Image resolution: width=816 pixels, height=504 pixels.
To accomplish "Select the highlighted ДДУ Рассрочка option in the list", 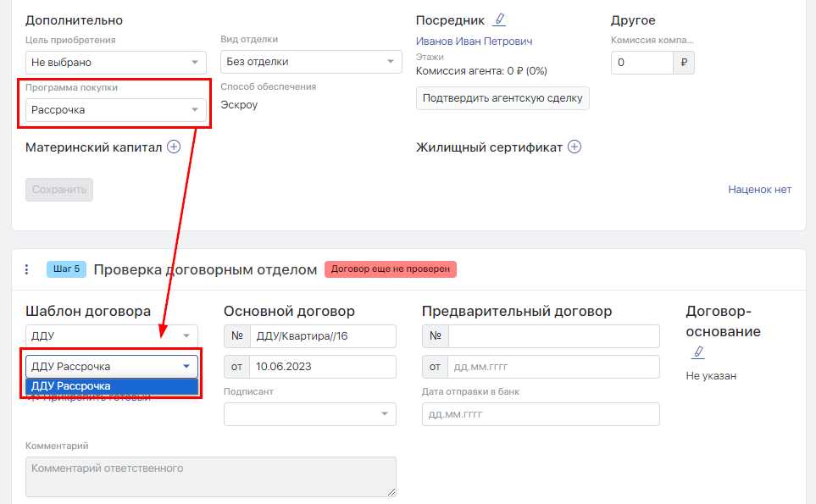I will click(112, 386).
